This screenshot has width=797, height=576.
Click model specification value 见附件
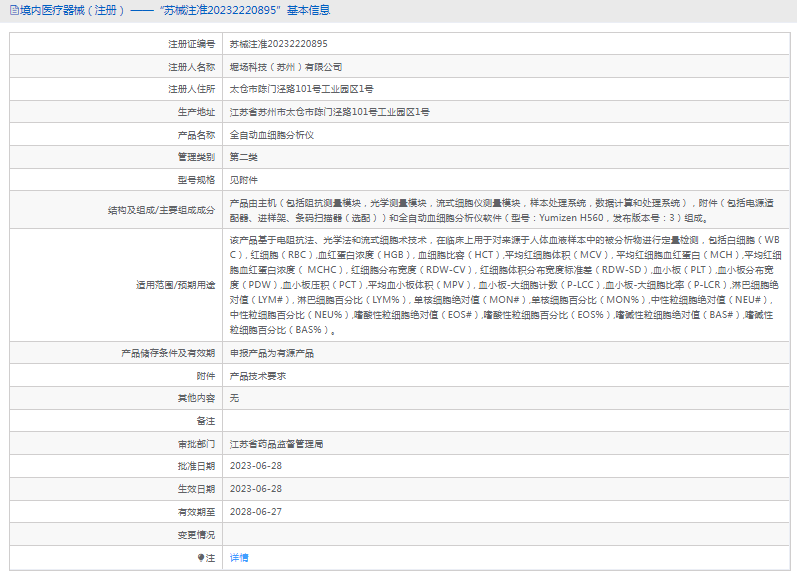pos(243,180)
